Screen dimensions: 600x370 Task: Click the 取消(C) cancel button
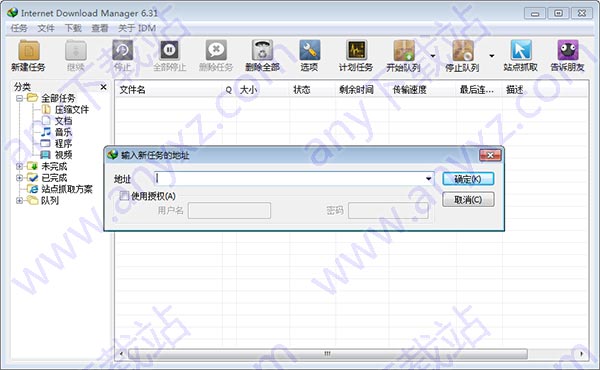click(468, 200)
